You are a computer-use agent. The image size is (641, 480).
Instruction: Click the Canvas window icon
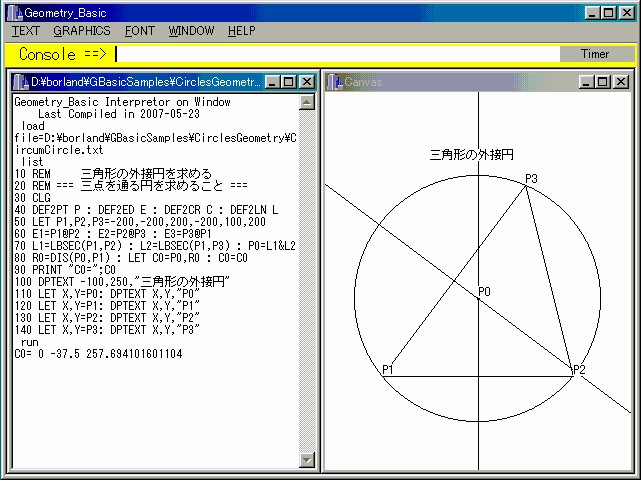[334, 82]
